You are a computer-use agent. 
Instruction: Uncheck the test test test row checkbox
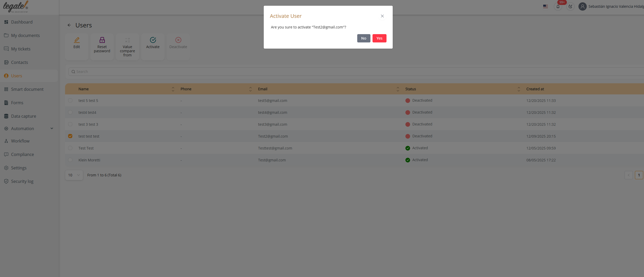70,136
